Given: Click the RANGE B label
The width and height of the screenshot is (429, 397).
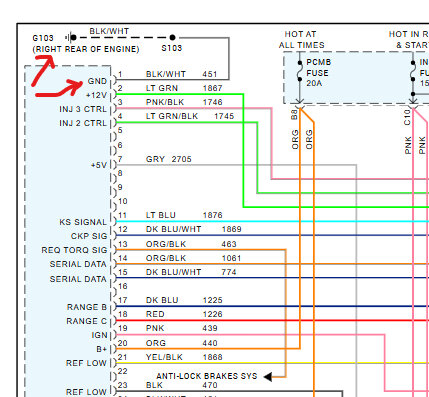Looking at the screenshot, I should pyautogui.click(x=87, y=307).
